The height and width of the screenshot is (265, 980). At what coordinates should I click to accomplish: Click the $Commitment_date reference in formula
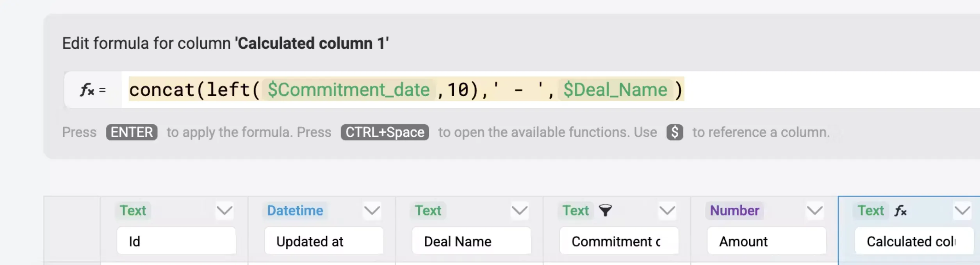pos(348,90)
